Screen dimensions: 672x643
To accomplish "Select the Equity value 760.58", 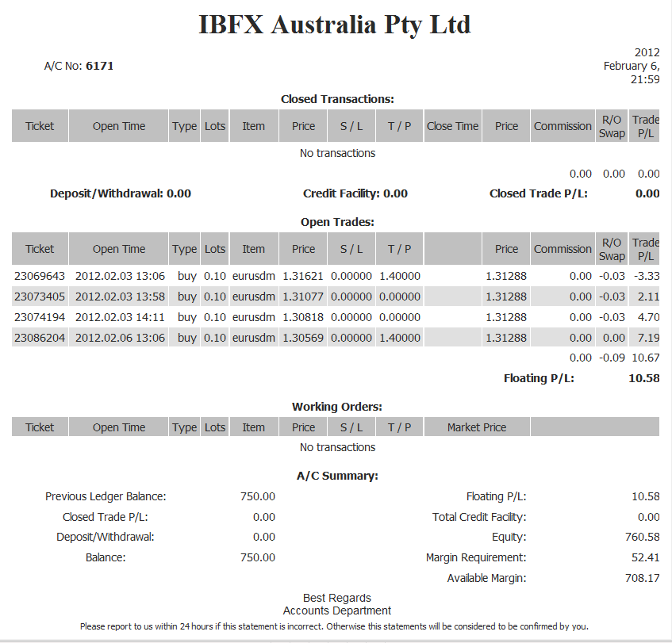I will [x=642, y=538].
